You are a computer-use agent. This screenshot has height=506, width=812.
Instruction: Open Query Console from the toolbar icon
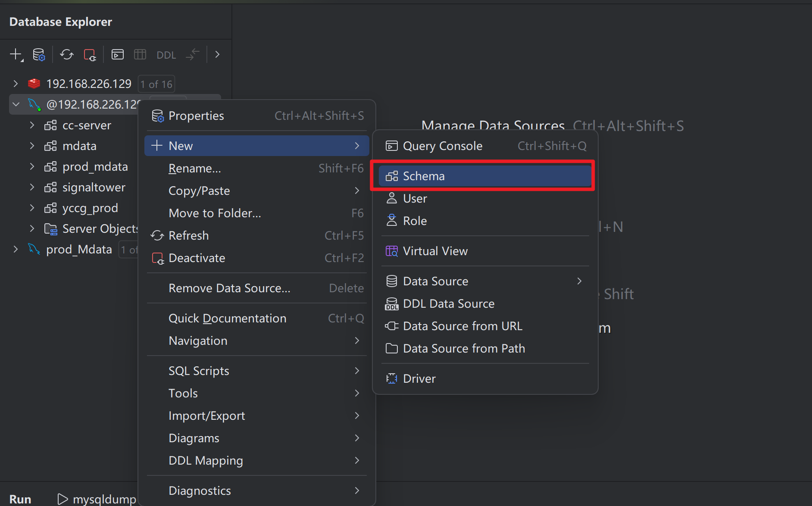[118, 55]
